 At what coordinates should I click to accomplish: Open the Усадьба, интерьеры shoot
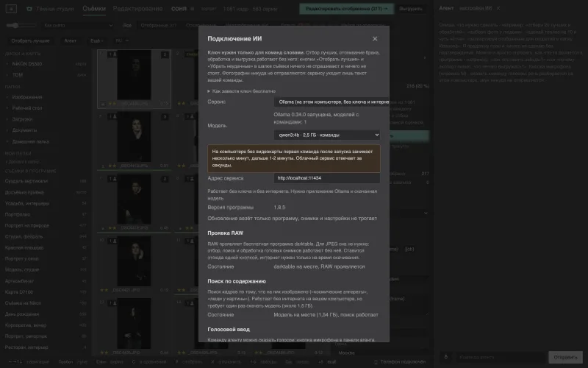pos(45,204)
